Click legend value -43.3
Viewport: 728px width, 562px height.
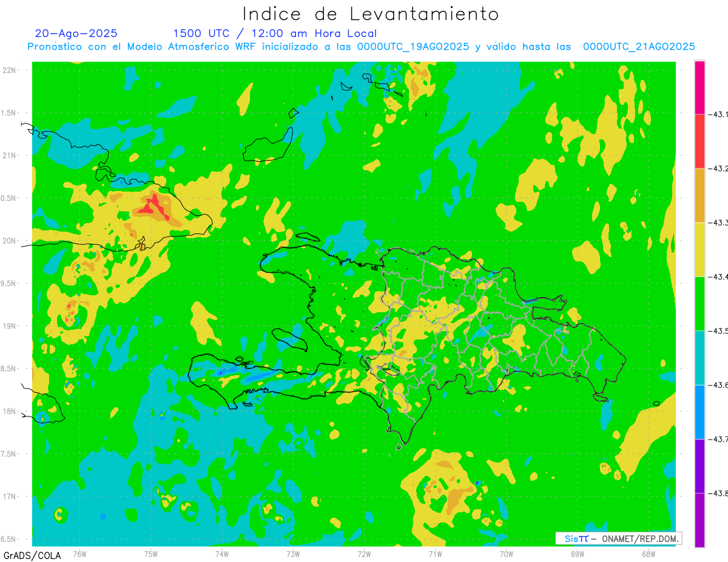(717, 223)
